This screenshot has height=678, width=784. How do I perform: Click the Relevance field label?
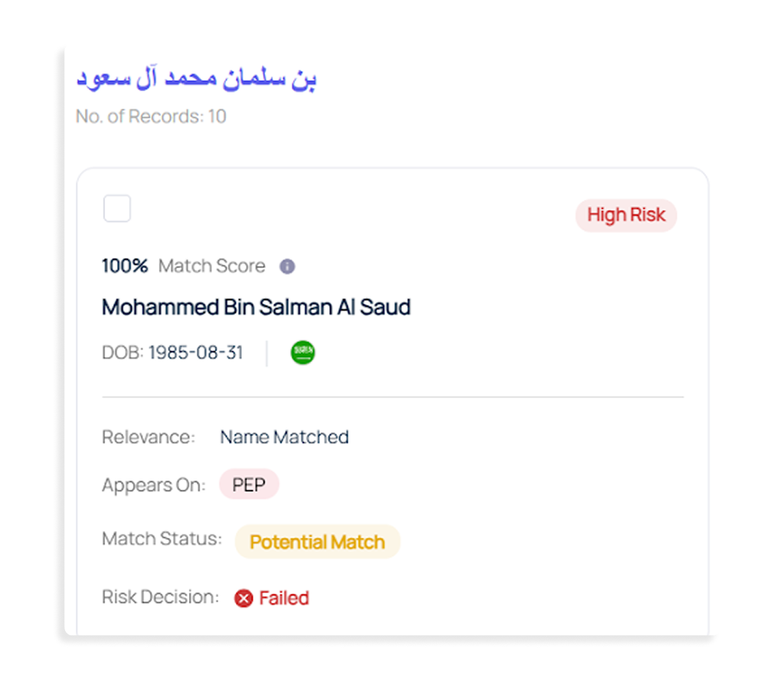[149, 438]
